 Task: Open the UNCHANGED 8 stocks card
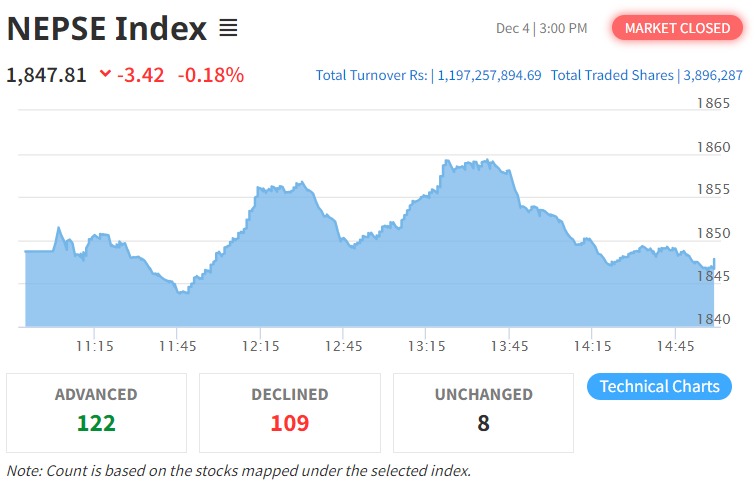click(483, 412)
